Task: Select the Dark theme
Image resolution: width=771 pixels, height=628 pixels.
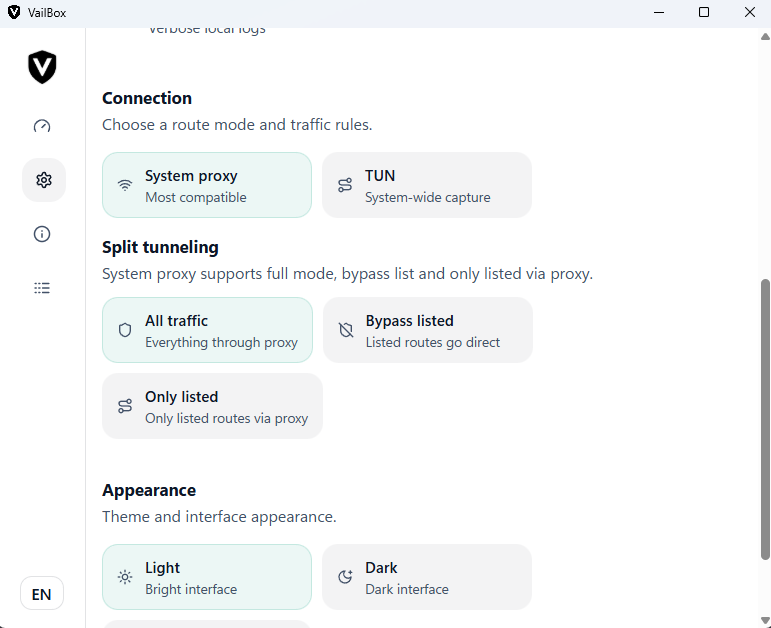Action: [427, 577]
